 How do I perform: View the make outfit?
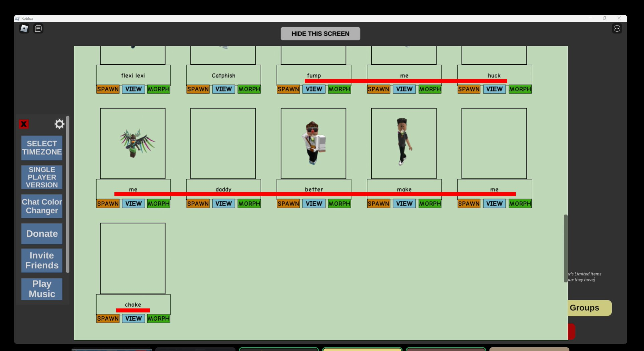(404, 204)
